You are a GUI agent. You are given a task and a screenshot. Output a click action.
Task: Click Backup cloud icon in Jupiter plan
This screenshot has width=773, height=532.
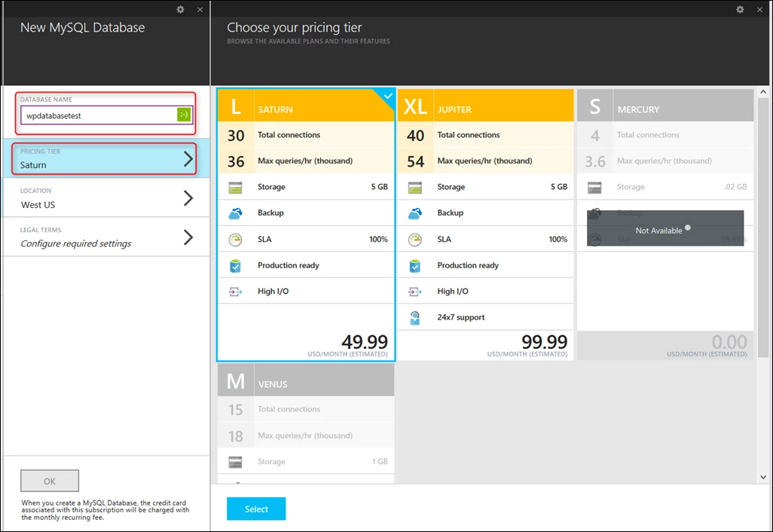tap(415, 213)
